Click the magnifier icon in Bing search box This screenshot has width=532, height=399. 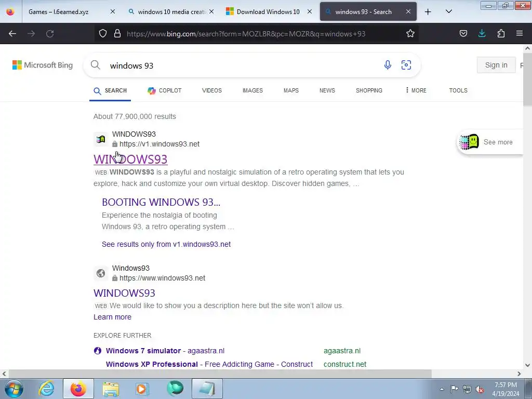click(96, 65)
